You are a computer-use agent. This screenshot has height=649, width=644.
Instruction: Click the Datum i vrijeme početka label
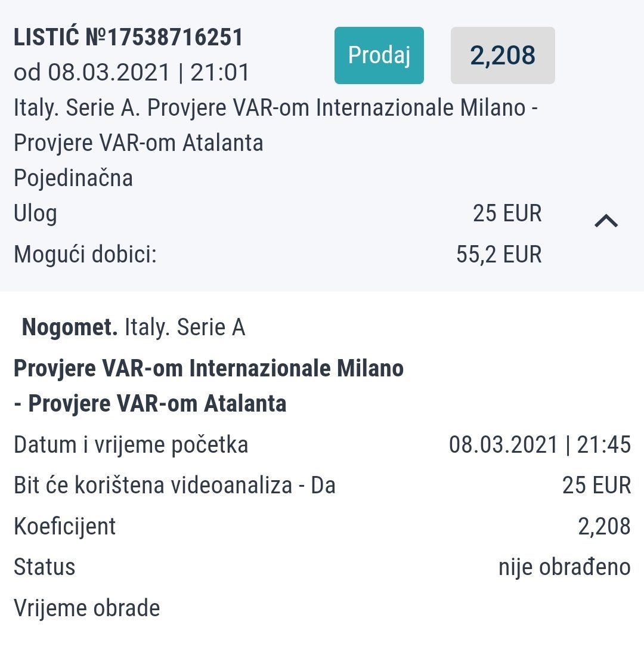131,445
